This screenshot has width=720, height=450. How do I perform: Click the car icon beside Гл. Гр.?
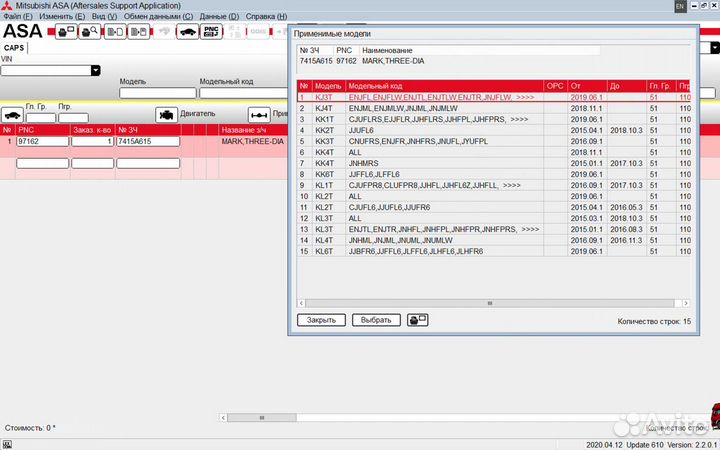(11, 115)
